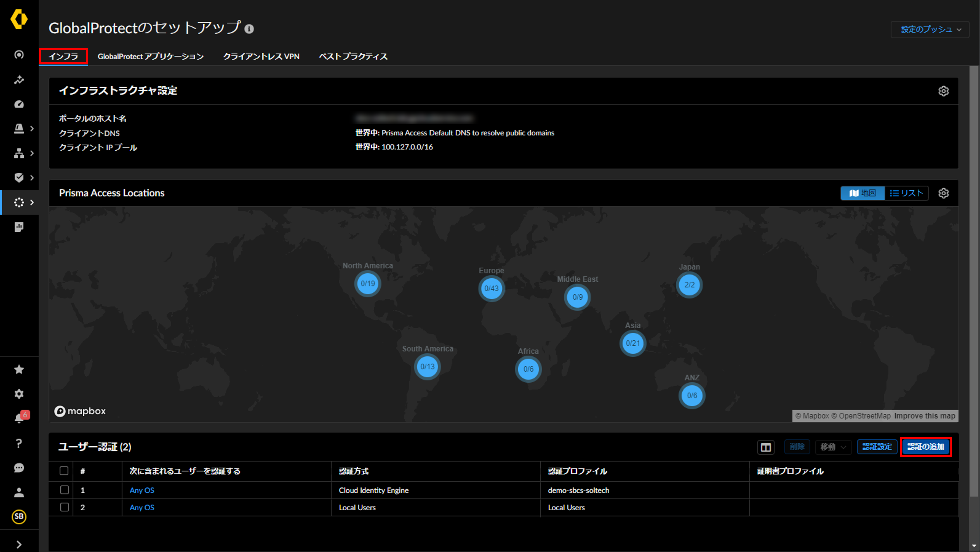Click the 削除 button
Viewport: 980px width, 552px height.
(797, 447)
